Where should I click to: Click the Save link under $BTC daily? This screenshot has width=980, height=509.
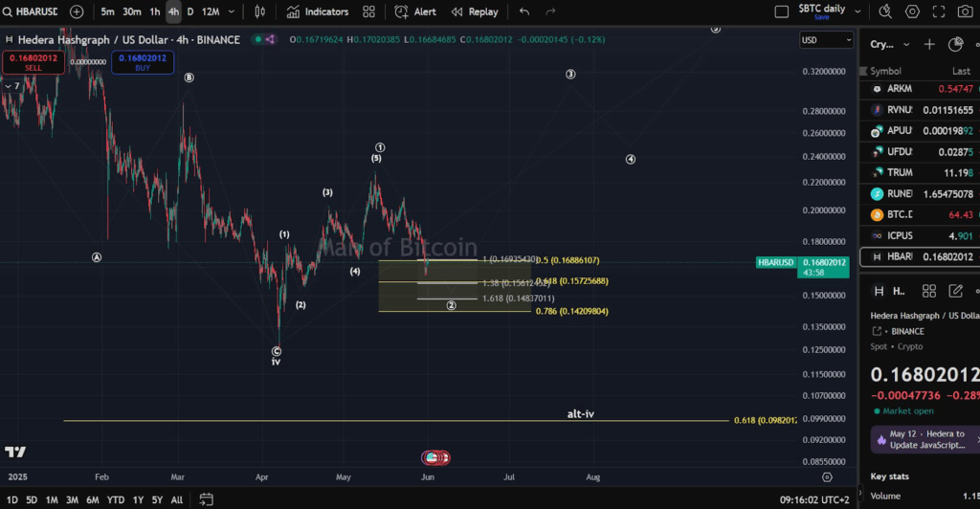point(821,17)
